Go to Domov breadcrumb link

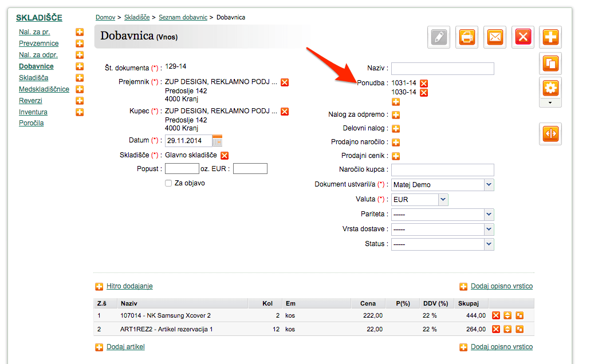click(105, 17)
